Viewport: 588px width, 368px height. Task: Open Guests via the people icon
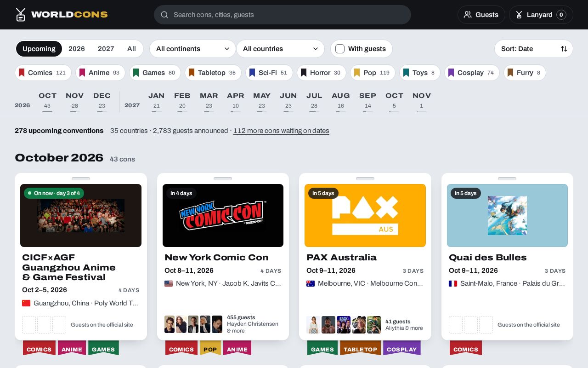click(x=468, y=15)
